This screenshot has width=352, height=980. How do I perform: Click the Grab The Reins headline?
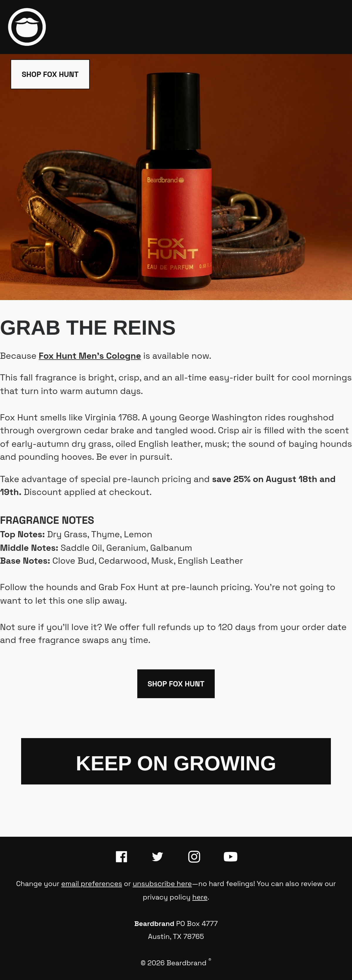coord(88,328)
